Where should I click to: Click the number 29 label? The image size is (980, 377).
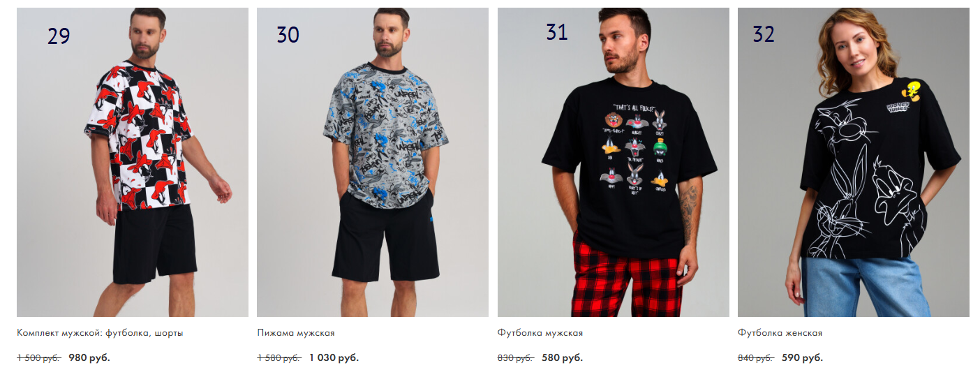pos(59,36)
